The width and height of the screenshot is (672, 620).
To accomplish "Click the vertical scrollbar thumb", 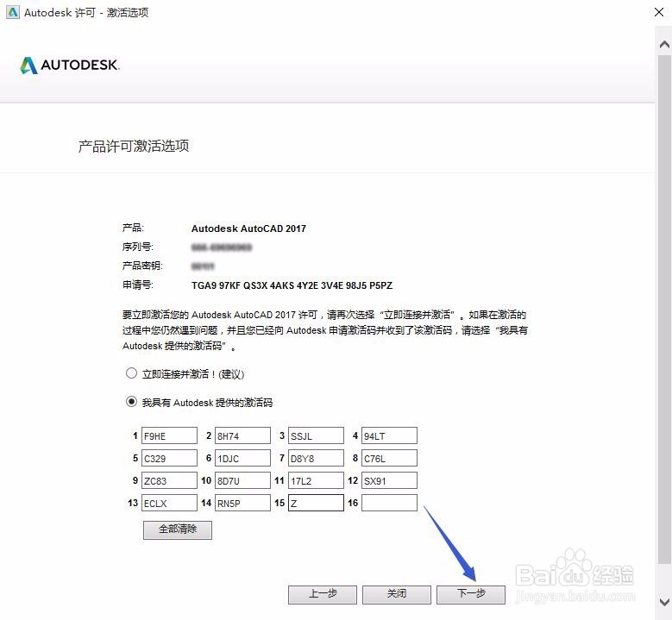I will click(x=665, y=310).
